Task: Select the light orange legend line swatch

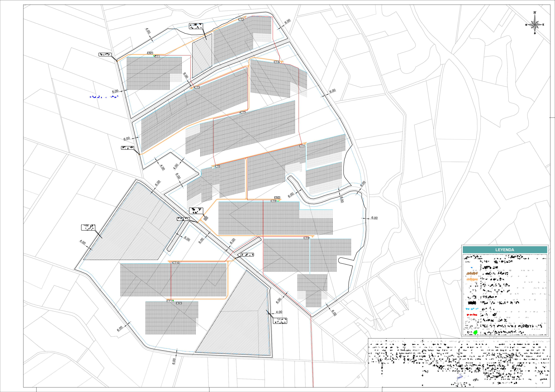Action: pos(472,279)
